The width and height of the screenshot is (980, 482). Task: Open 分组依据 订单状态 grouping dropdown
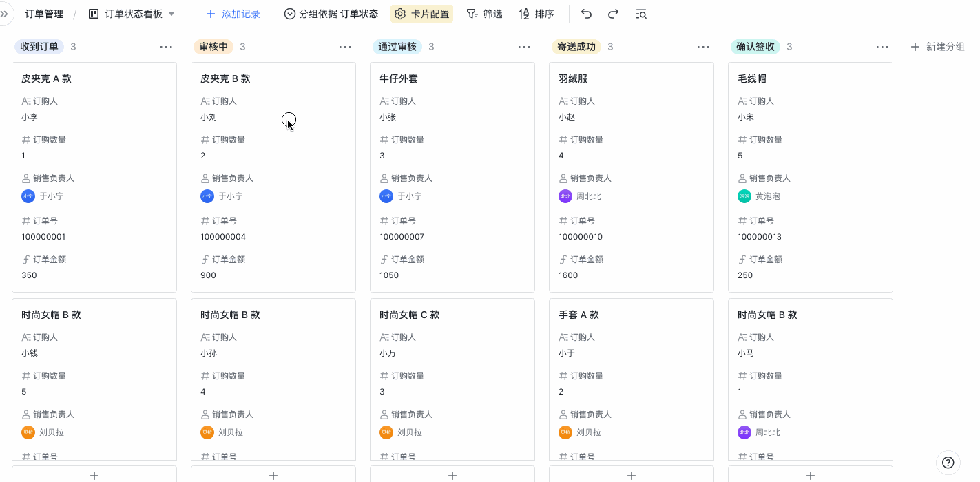pos(331,14)
